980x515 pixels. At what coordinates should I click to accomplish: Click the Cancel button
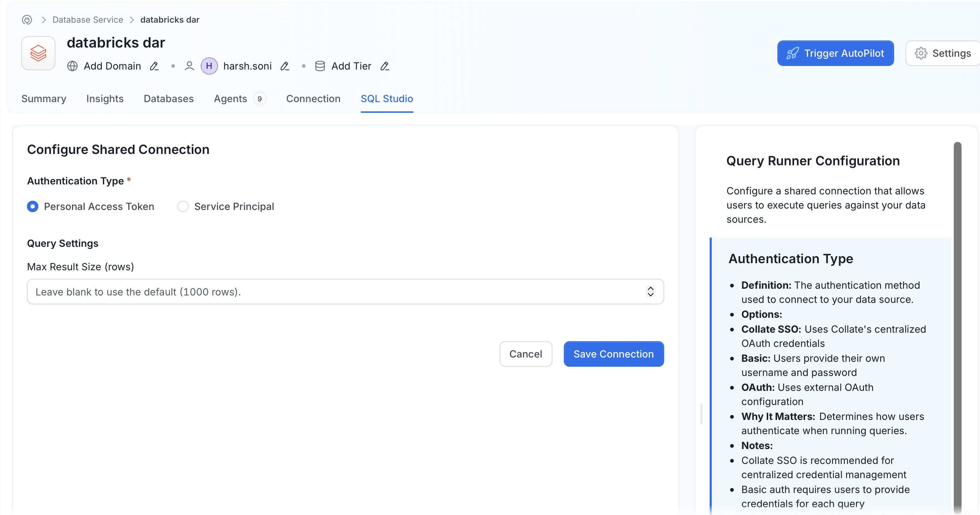pyautogui.click(x=525, y=354)
